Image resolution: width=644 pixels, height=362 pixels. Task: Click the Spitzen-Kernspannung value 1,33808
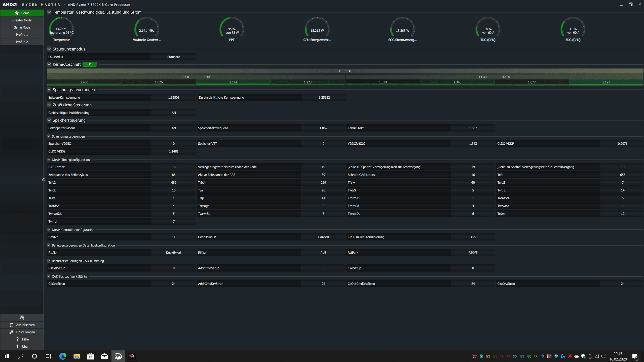pos(174,98)
